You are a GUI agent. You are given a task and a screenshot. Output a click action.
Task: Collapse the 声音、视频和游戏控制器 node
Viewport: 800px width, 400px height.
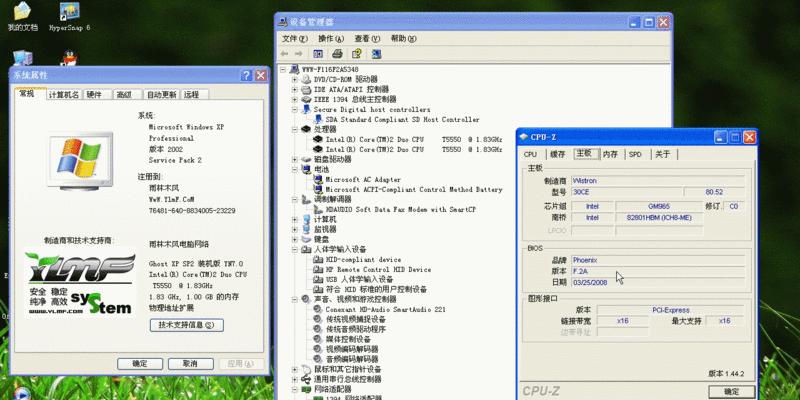point(294,299)
